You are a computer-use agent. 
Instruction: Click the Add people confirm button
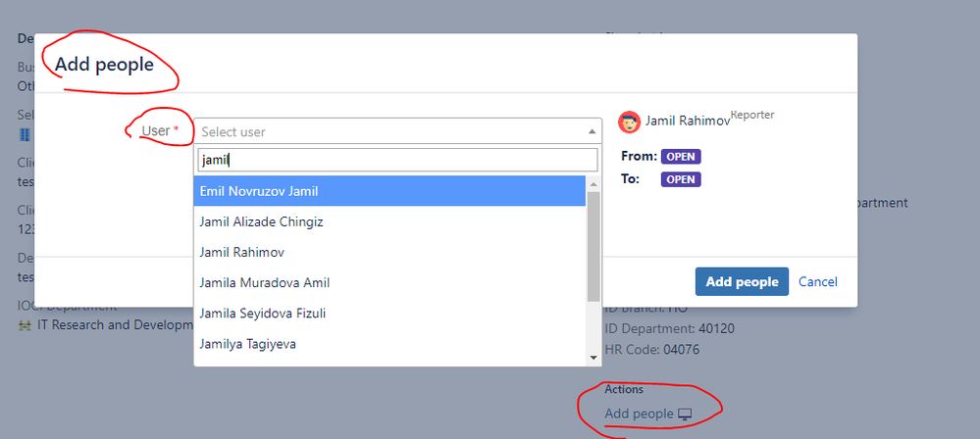742,281
